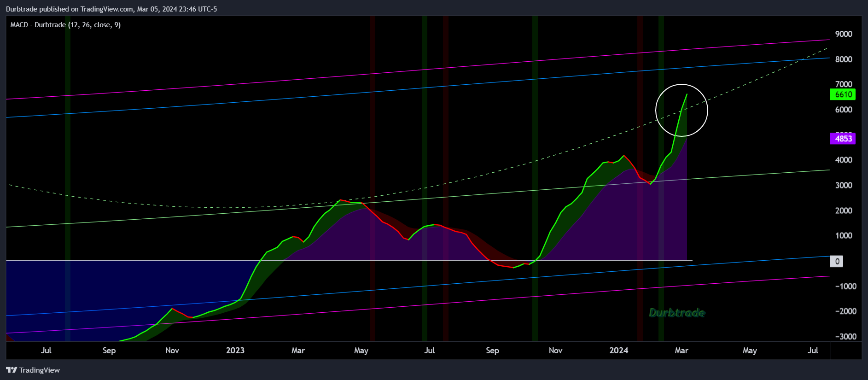Click the Jul label between May and Sep 2023
Viewport: 868px width, 380px height.
pyautogui.click(x=429, y=351)
